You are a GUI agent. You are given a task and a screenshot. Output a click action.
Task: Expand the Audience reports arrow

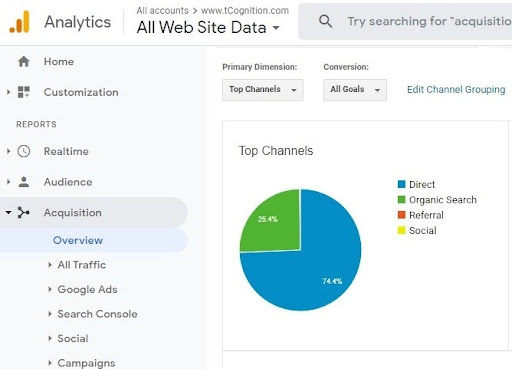9,182
